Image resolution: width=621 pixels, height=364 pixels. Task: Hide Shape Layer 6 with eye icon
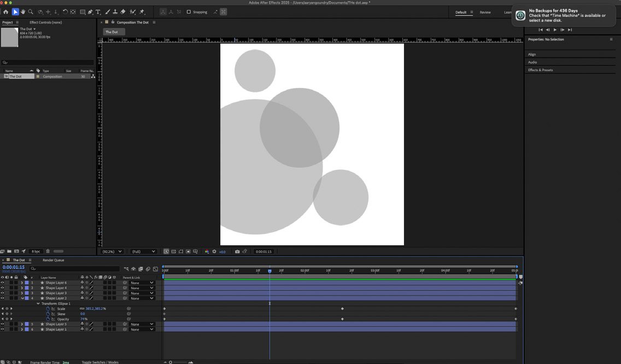(x=2, y=283)
